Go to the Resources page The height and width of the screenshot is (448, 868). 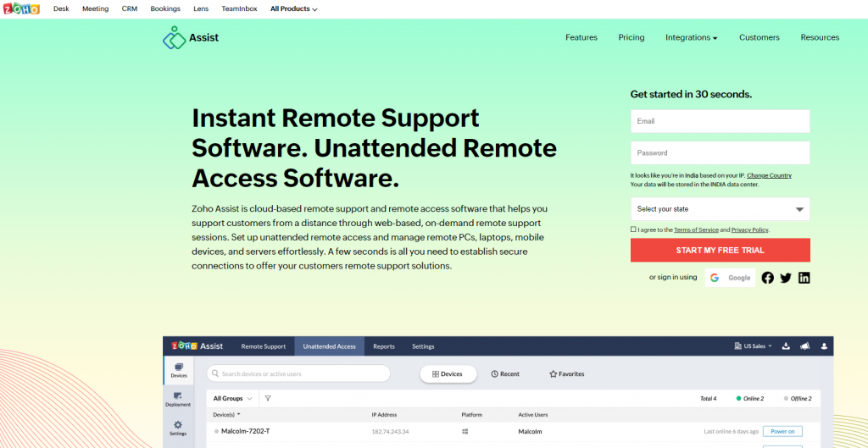coord(820,37)
